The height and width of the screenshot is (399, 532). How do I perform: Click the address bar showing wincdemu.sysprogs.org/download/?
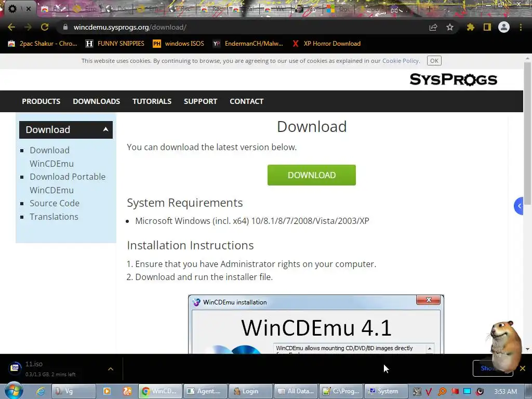coord(237,27)
